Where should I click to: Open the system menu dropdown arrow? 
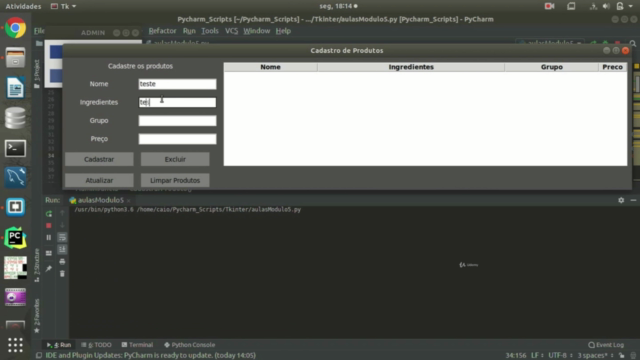631,6
